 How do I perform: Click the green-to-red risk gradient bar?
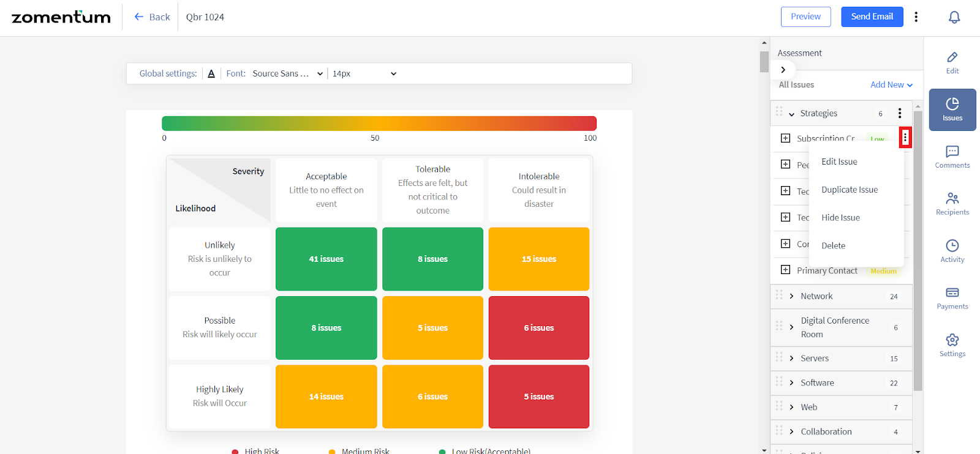point(379,124)
